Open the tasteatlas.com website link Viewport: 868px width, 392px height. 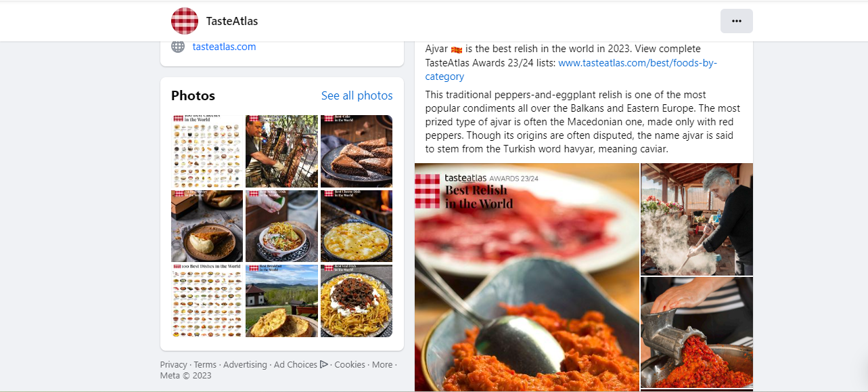[224, 47]
